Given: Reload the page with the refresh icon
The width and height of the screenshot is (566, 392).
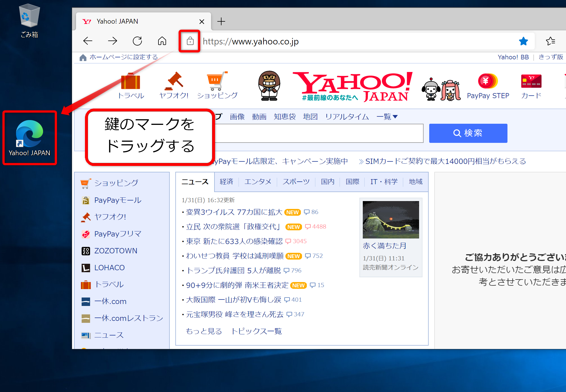Looking at the screenshot, I should [x=137, y=41].
